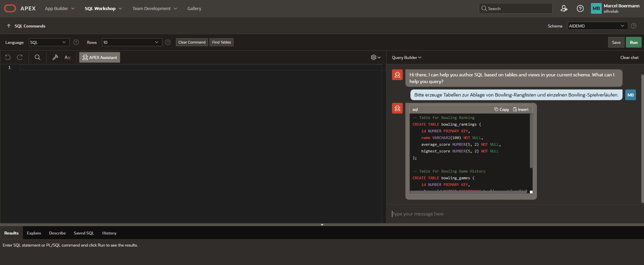This screenshot has height=265, width=644.
Task: Click the Find magnifier icon in editor toolbar
Action: click(x=38, y=57)
